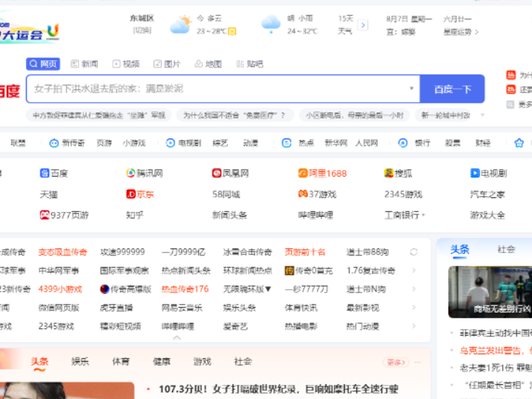Switch to the 新闻 search tab
The height and width of the screenshot is (399, 532).
pos(84,64)
